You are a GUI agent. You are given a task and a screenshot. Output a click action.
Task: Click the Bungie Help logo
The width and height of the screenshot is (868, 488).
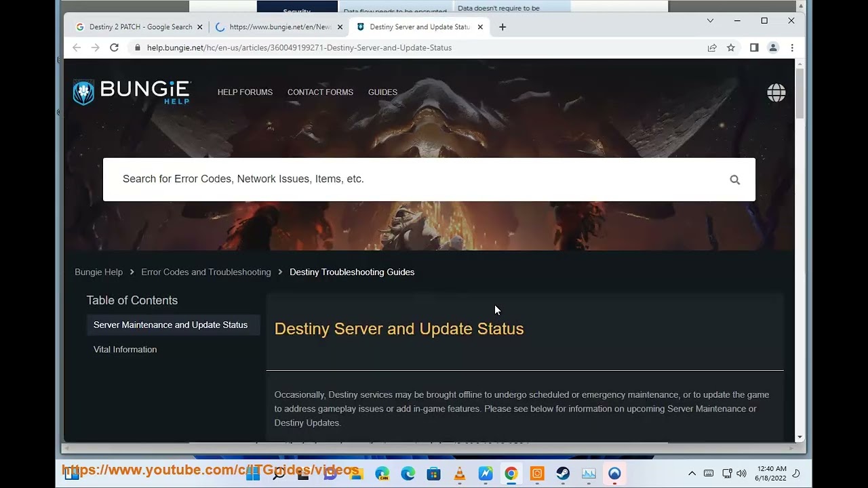[x=132, y=92]
